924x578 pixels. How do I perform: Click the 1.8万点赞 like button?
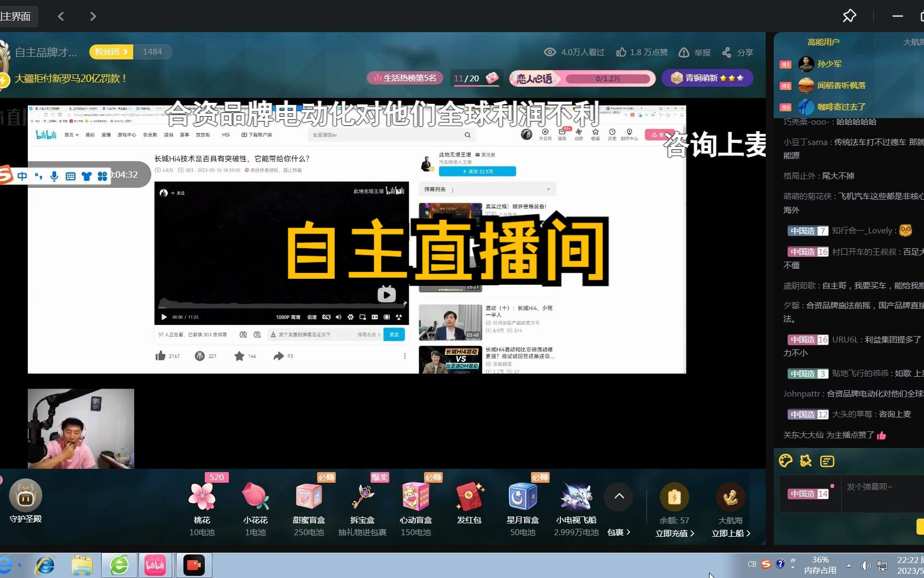(x=642, y=52)
